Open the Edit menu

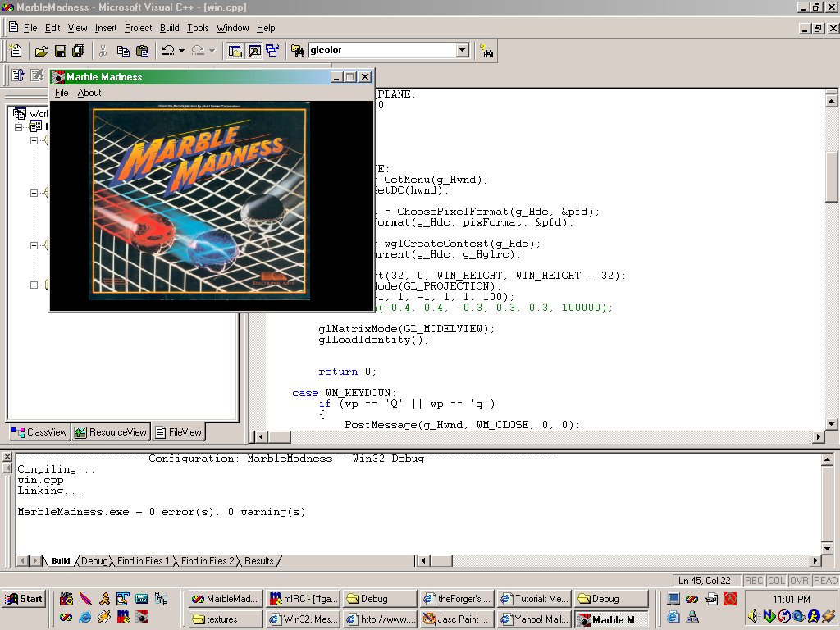tap(52, 28)
